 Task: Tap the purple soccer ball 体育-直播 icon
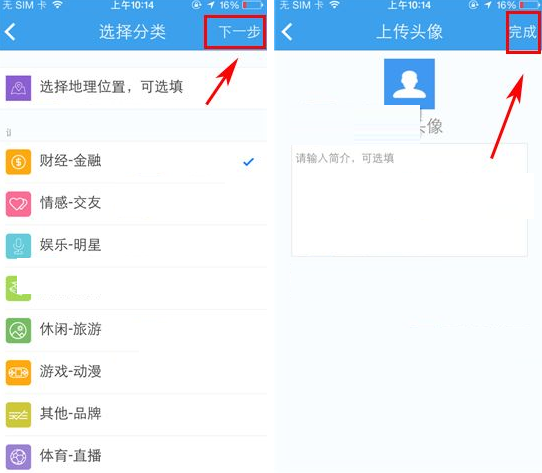point(18,457)
